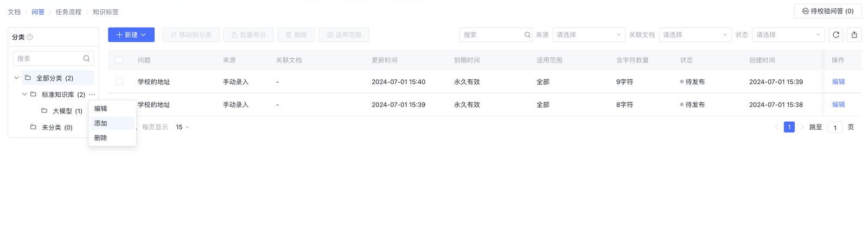Open the more options ellipsis beside 标准知识库
This screenshot has height=238, width=868.
coord(92,95)
